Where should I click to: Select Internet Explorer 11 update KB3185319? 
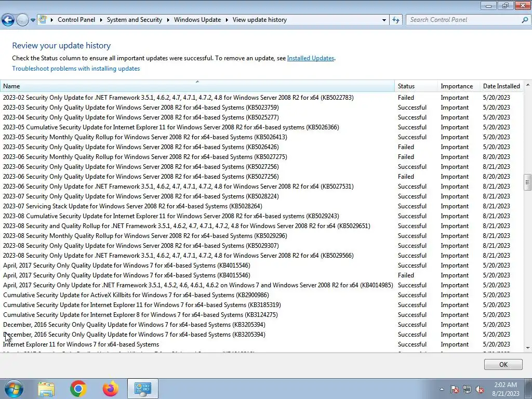pyautogui.click(x=262, y=305)
